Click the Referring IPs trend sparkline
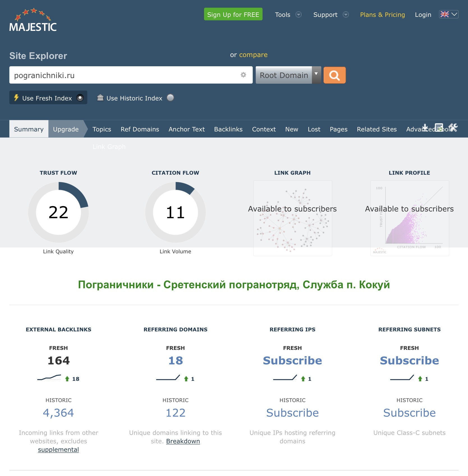468x476 pixels. click(x=285, y=377)
